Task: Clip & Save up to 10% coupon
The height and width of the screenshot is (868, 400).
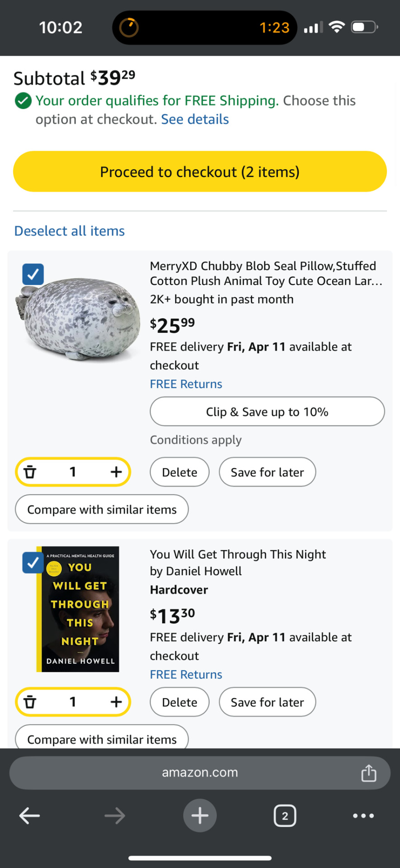Action: tap(267, 411)
